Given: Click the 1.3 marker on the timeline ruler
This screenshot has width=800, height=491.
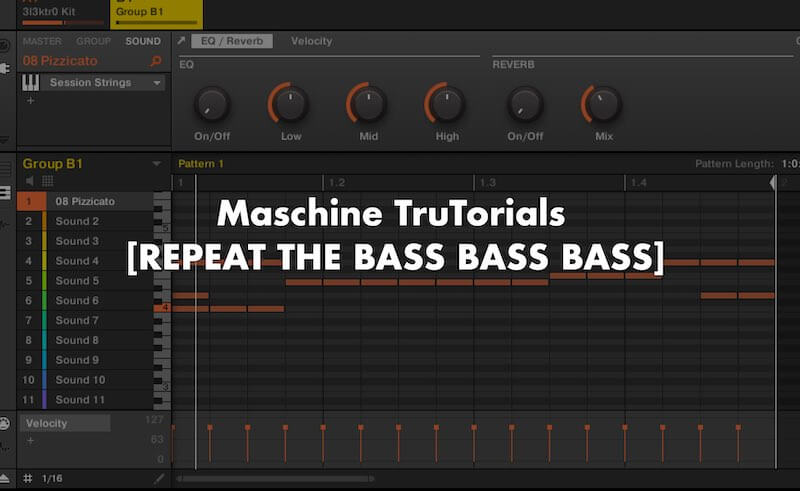Looking at the screenshot, I should click(487, 182).
